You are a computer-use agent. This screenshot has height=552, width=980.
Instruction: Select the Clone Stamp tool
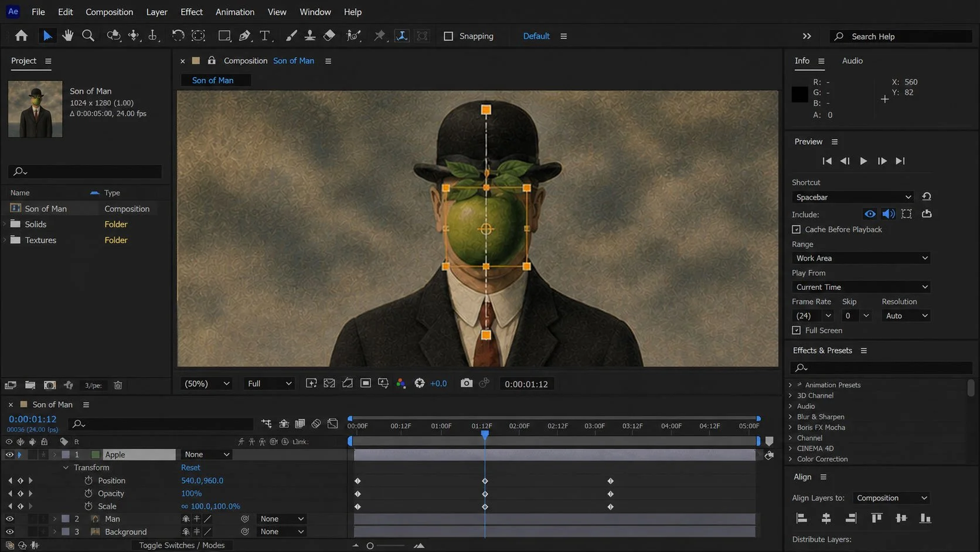pos(310,36)
